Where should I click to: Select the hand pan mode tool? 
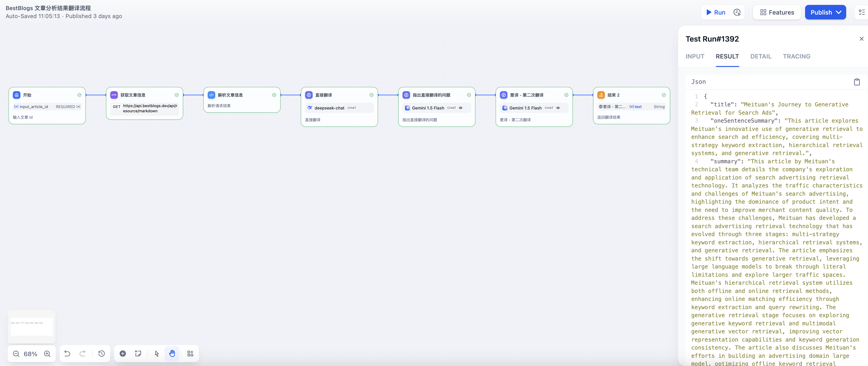click(x=172, y=354)
